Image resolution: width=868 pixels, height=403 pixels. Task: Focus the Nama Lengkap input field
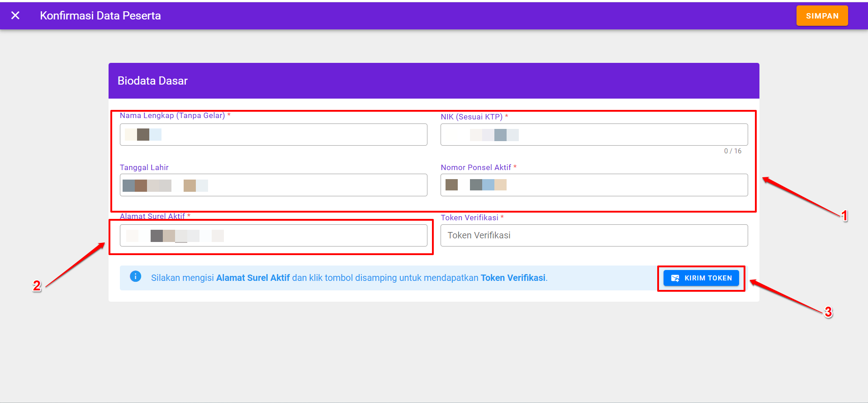[289, 135]
